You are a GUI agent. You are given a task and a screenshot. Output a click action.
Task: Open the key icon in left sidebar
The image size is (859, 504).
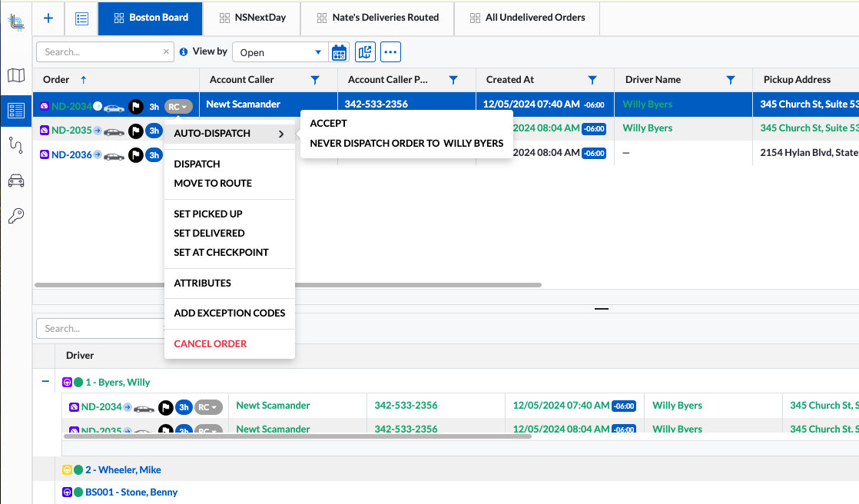(16, 215)
